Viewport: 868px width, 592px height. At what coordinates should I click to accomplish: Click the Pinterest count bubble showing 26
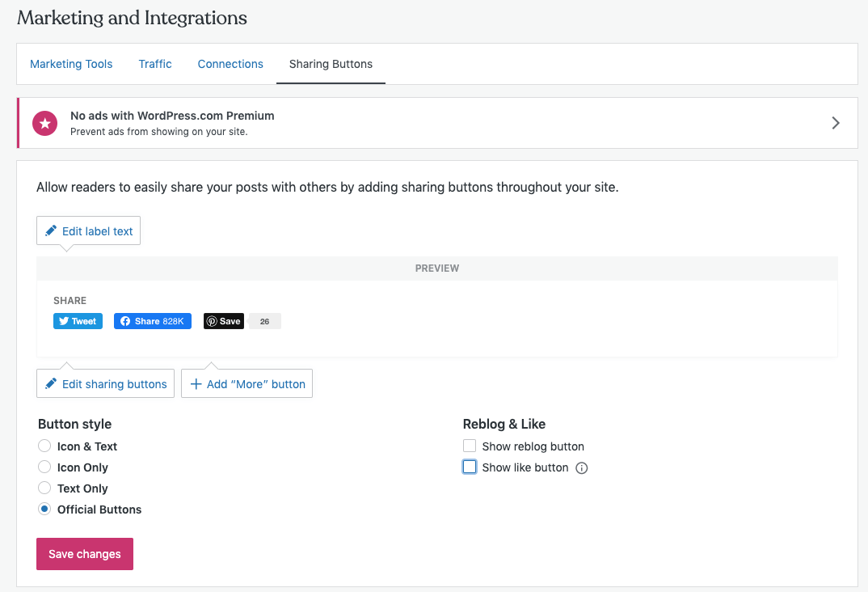point(264,321)
